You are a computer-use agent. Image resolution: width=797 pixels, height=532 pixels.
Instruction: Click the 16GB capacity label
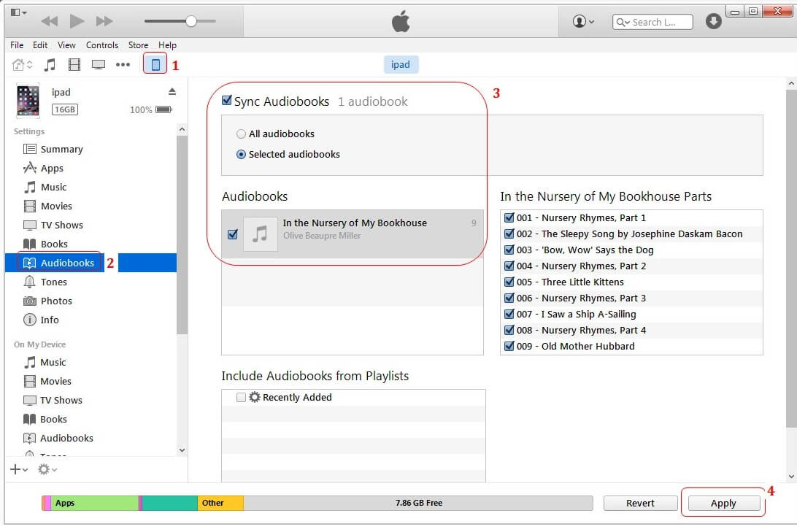coord(64,109)
